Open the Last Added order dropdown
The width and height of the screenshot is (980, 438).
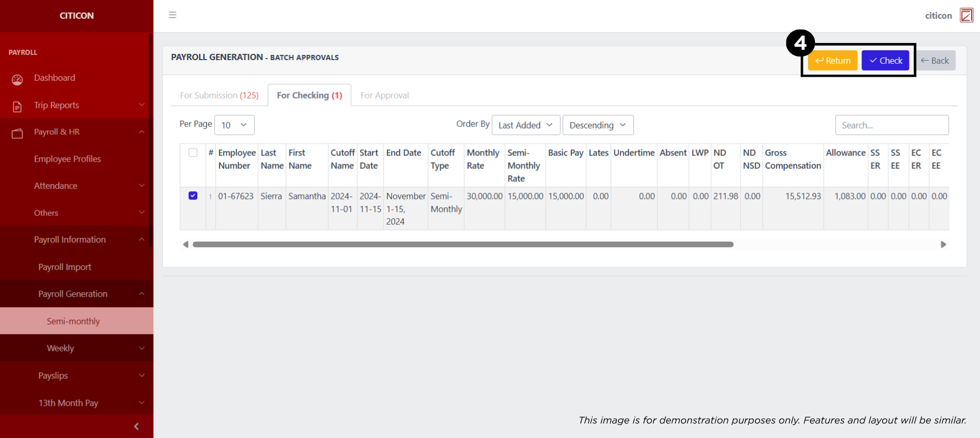(525, 125)
